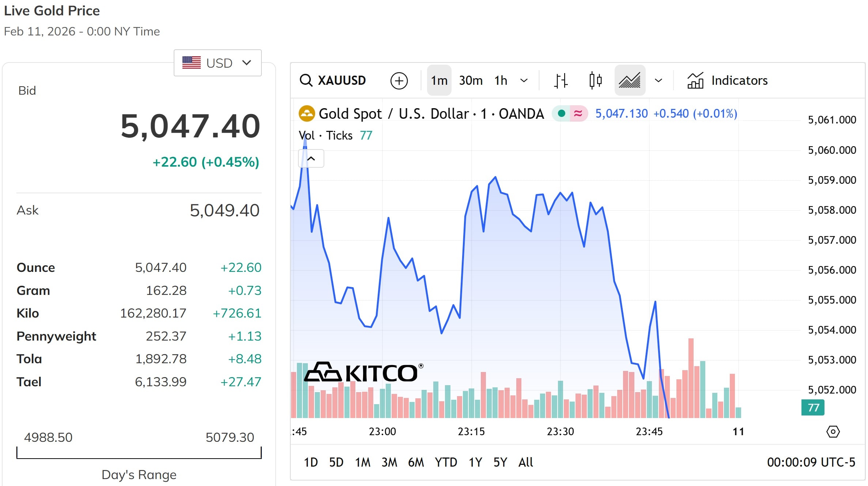Select the bar chart style icon

pyautogui.click(x=561, y=80)
